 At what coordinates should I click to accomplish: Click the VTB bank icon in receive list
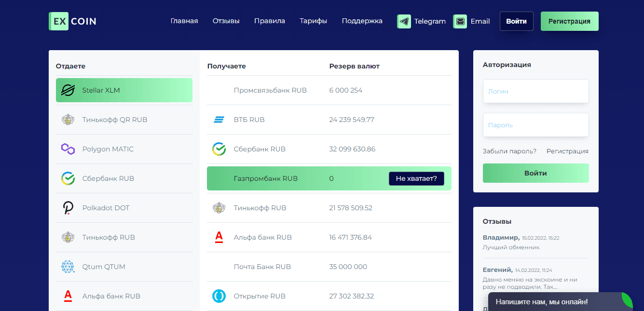click(219, 120)
